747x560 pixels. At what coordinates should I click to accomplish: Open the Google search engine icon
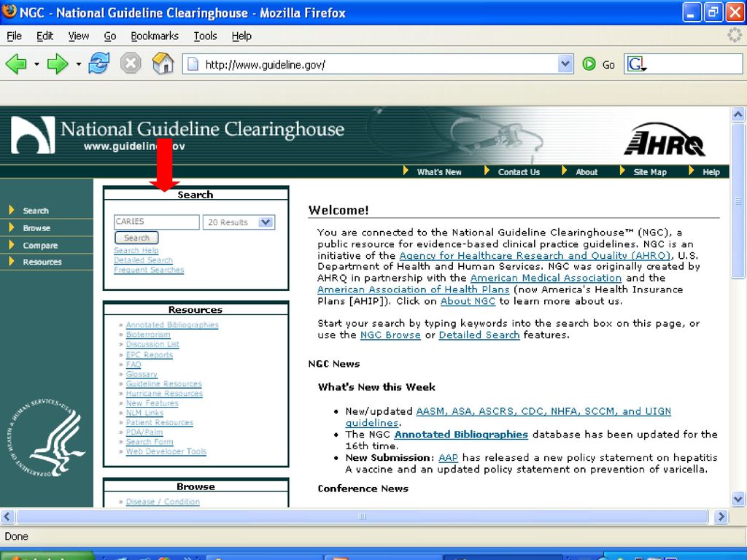(x=636, y=64)
